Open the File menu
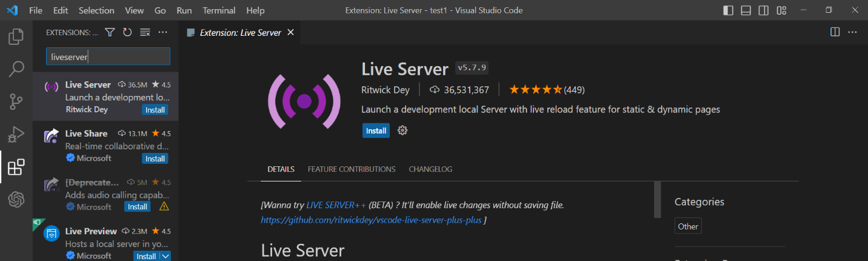Image resolution: width=868 pixels, height=261 pixels. click(36, 10)
